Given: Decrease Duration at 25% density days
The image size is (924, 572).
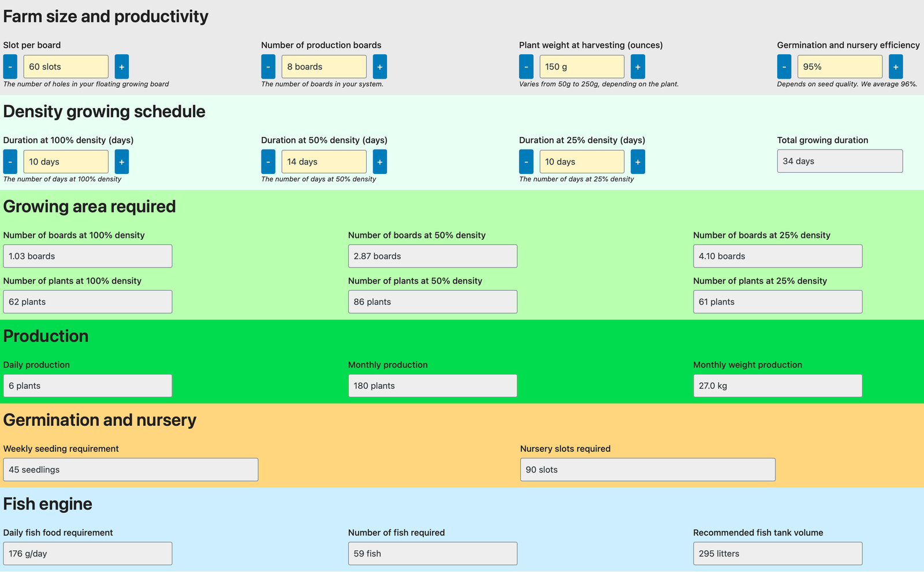Looking at the screenshot, I should 526,162.
